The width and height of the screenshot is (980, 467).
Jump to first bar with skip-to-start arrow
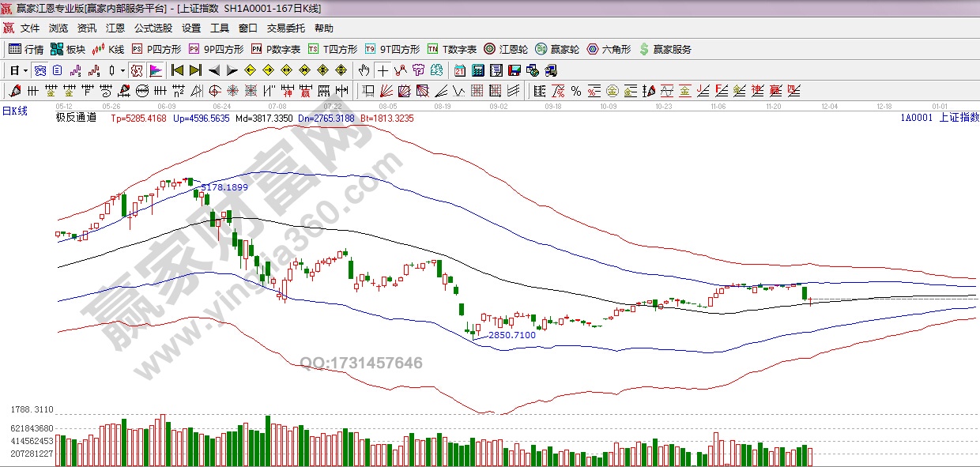(178, 70)
